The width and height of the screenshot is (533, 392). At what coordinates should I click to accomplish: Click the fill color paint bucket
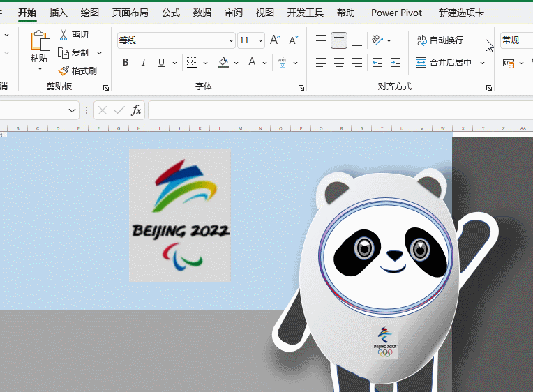click(223, 63)
